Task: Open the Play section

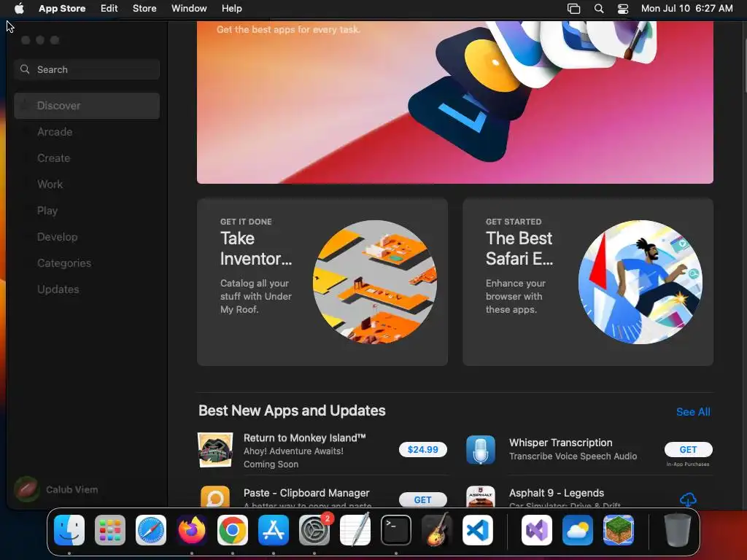Action: click(x=87, y=211)
